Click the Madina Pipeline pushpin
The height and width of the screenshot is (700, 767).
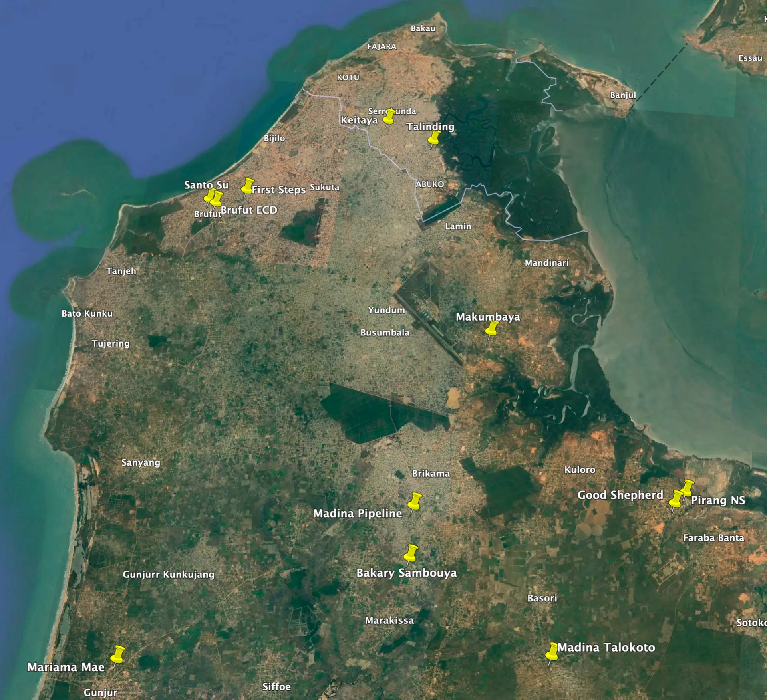(x=415, y=502)
